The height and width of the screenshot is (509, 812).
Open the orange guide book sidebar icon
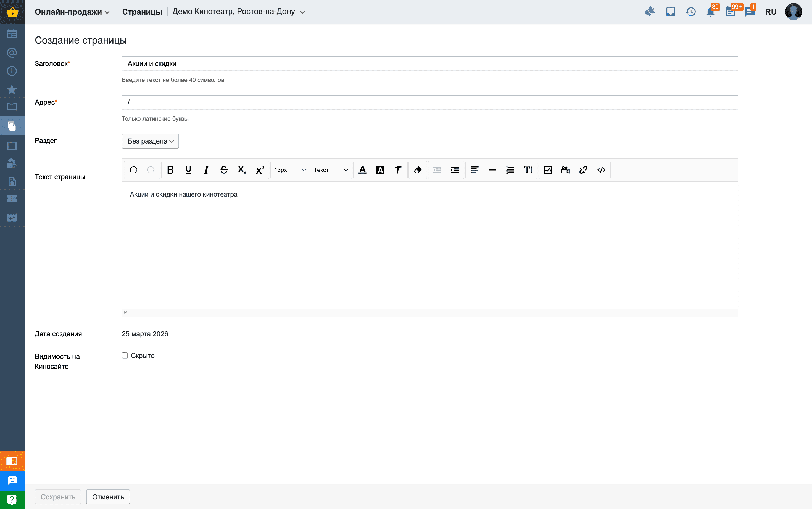[12, 460]
